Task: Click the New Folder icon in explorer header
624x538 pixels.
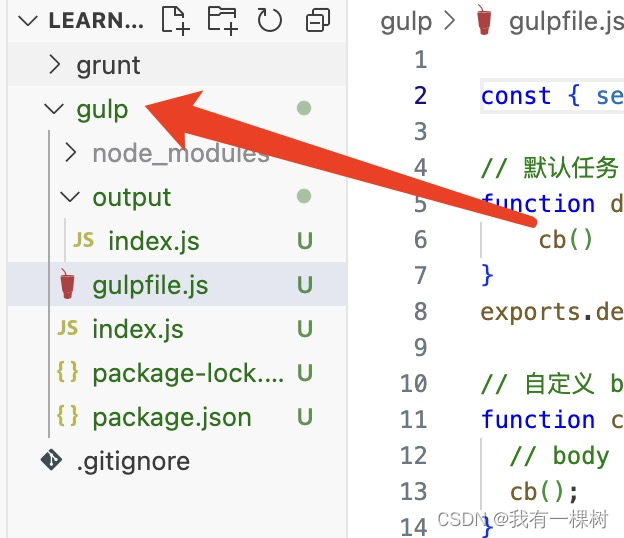Action: pos(222,21)
